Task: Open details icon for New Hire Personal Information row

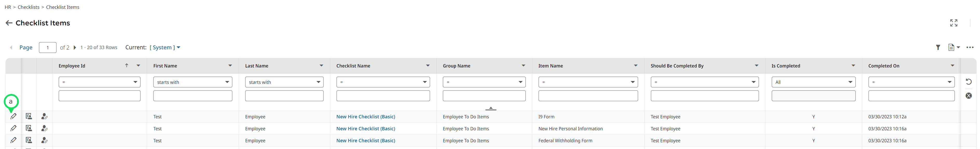Action: pyautogui.click(x=29, y=128)
